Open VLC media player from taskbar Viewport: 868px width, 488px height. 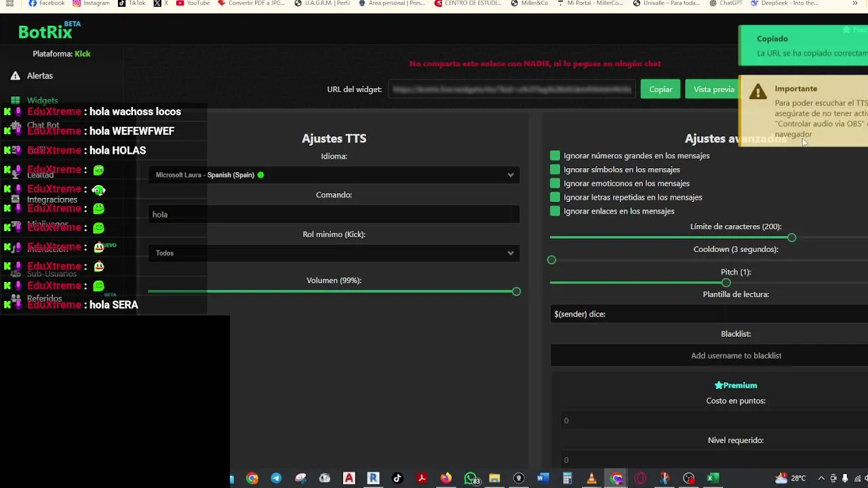(591, 479)
